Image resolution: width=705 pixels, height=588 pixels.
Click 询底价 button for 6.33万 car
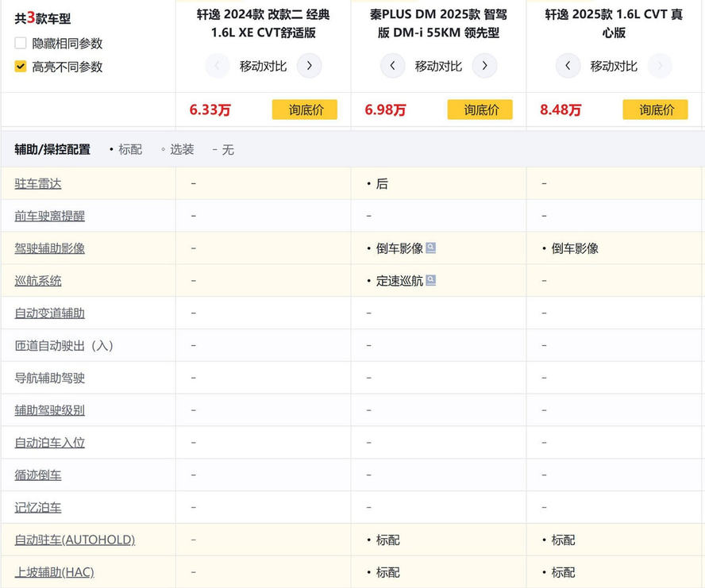coord(305,110)
